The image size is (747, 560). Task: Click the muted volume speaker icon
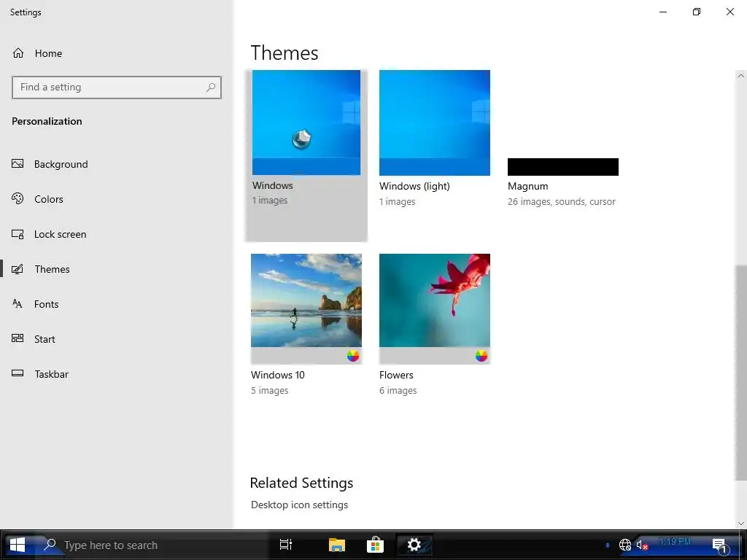[642, 545]
